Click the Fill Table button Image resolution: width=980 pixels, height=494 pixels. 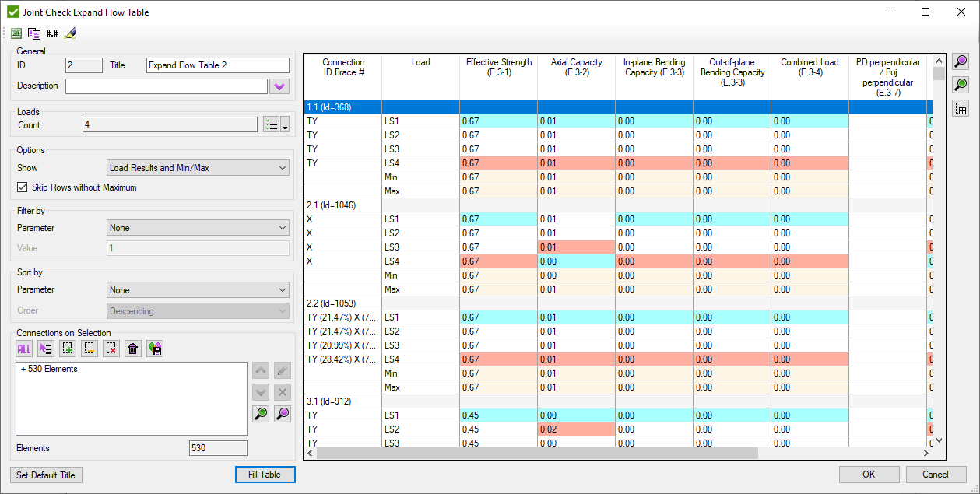pos(265,475)
